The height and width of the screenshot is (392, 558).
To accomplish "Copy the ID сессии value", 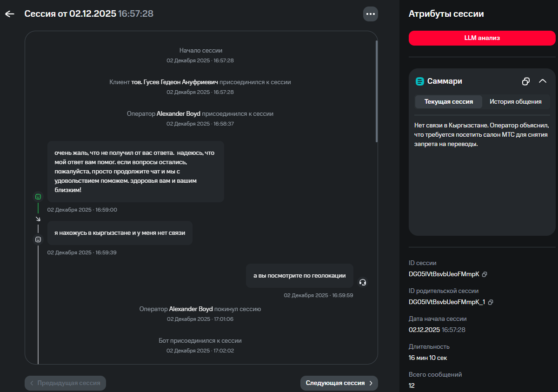I will click(485, 274).
